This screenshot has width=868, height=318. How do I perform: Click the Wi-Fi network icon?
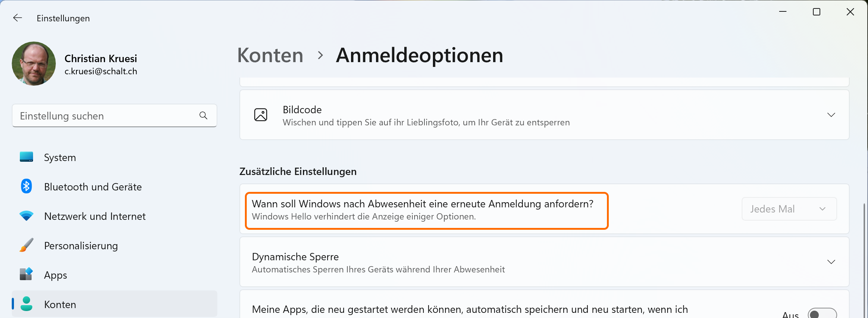tap(26, 216)
